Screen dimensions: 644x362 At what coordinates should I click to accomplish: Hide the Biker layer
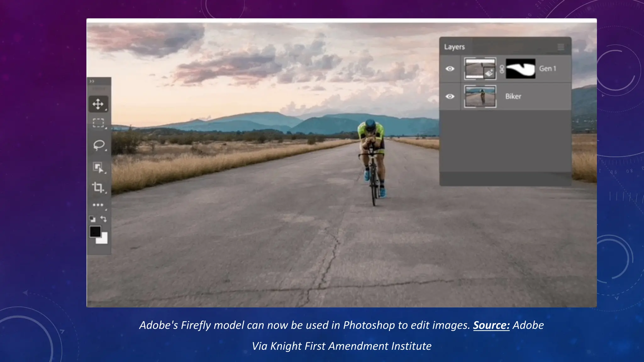[x=450, y=96]
